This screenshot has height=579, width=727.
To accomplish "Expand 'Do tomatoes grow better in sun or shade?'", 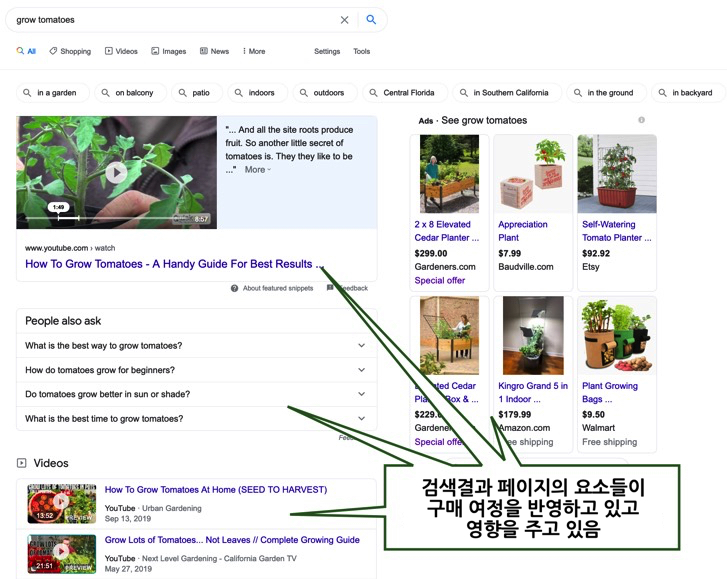I will pyautogui.click(x=197, y=394).
